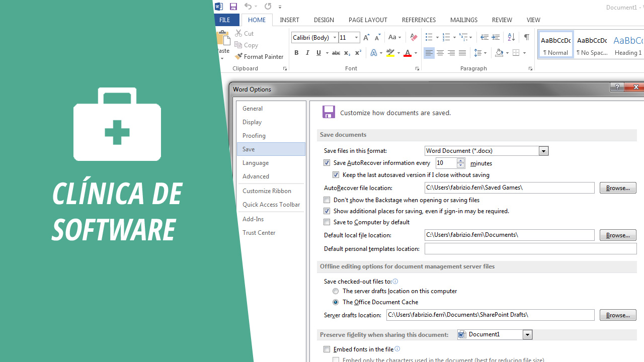Open the Preserve fidelity document dropdown
This screenshot has width=644, height=362.
click(527, 334)
